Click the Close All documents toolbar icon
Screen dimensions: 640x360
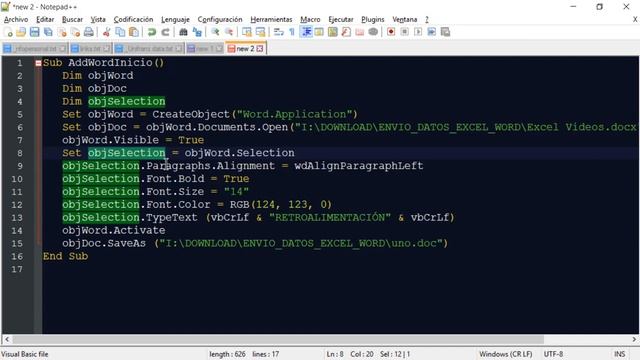pyautogui.click(x=75, y=32)
